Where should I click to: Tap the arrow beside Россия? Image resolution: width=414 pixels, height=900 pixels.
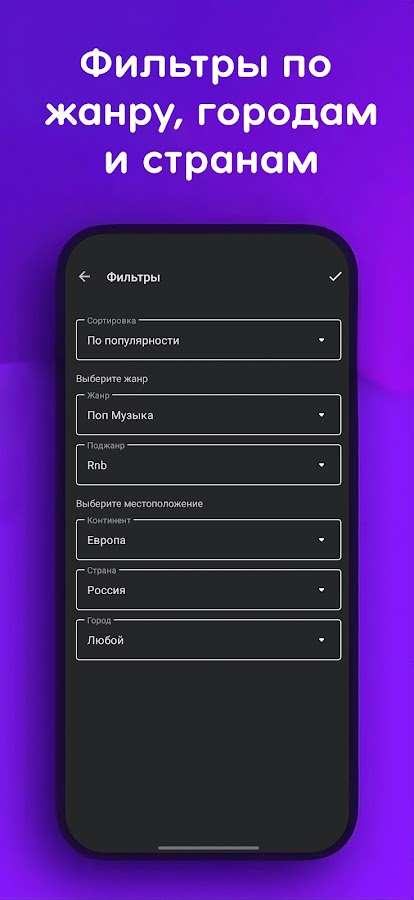click(322, 590)
